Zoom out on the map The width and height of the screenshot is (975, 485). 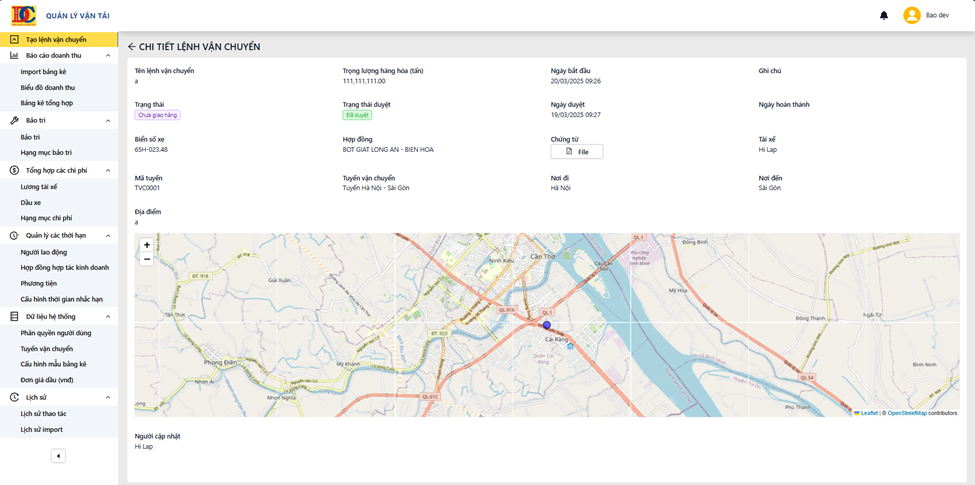pos(147,259)
